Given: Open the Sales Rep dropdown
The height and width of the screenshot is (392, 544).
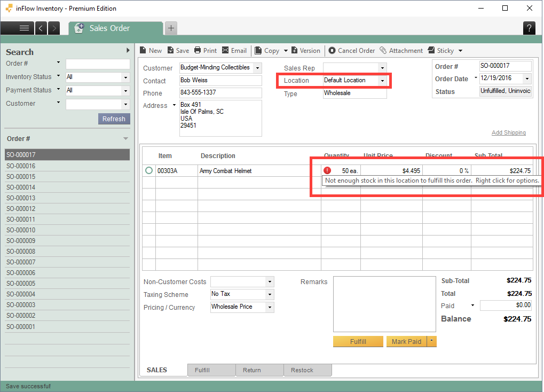Looking at the screenshot, I should 382,68.
